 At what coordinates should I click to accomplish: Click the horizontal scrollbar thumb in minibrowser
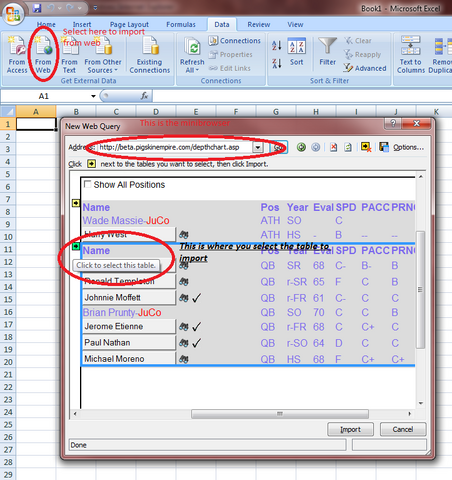coord(280,414)
